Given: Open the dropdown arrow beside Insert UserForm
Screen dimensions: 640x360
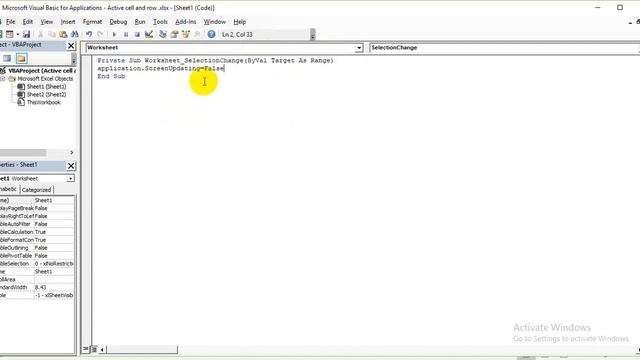Looking at the screenshot, I should click(x=18, y=35).
